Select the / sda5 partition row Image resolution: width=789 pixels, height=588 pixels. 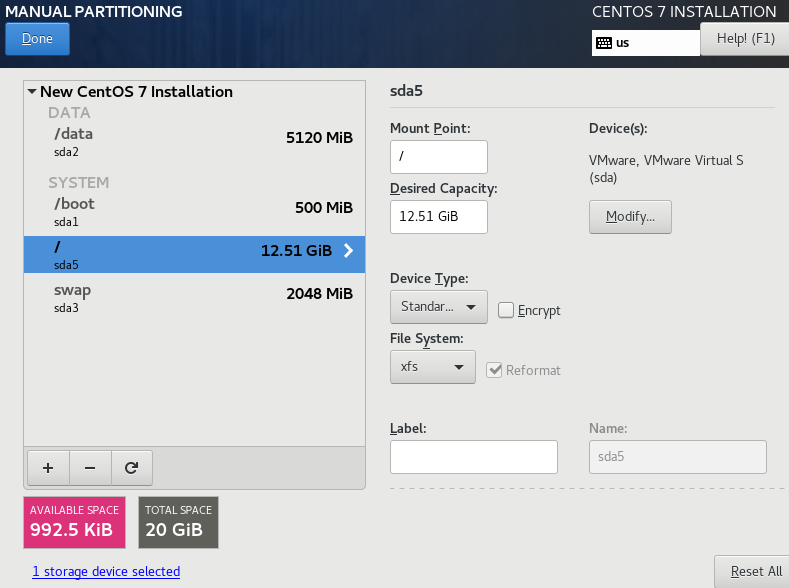[x=194, y=255]
